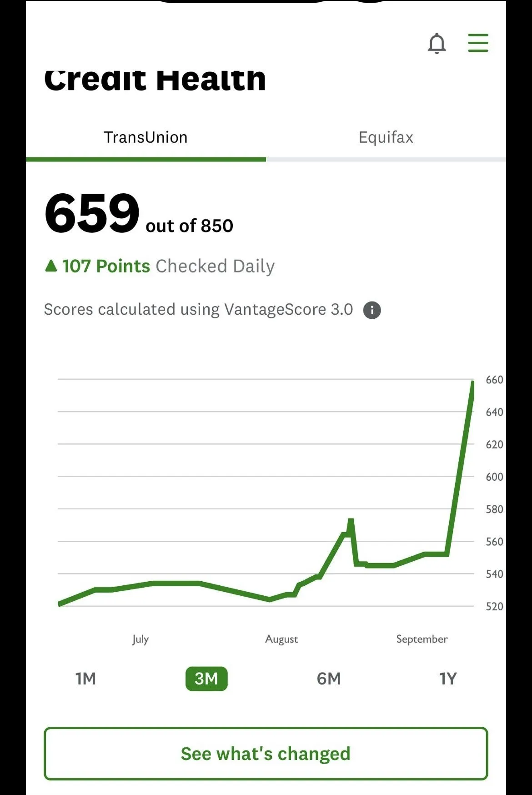Tap the September label on chart axis

coord(422,639)
